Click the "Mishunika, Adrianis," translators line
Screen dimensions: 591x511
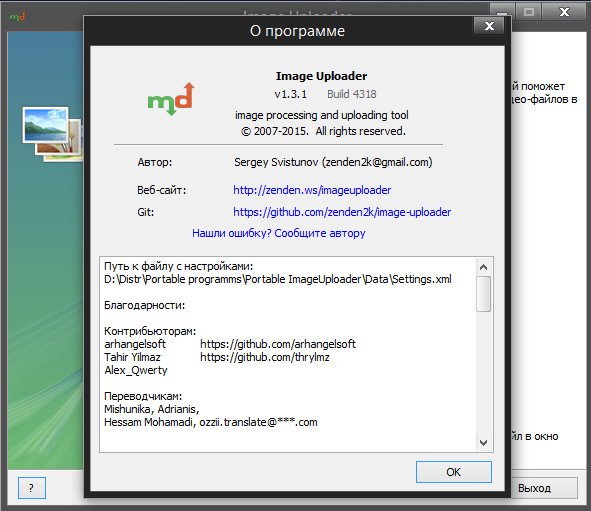(x=152, y=409)
